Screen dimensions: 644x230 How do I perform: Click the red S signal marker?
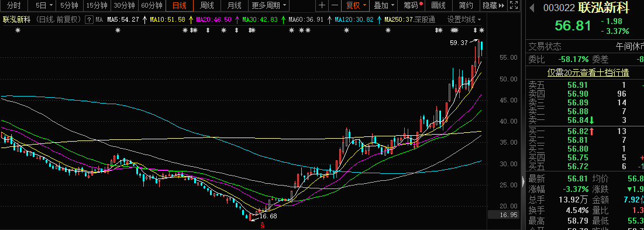(x=263, y=225)
